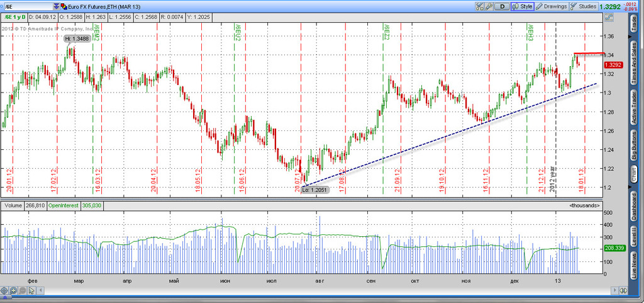Image resolution: width=644 pixels, height=303 pixels.
Task: Click the 20.01.12 date marker
Action: [x=9, y=180]
